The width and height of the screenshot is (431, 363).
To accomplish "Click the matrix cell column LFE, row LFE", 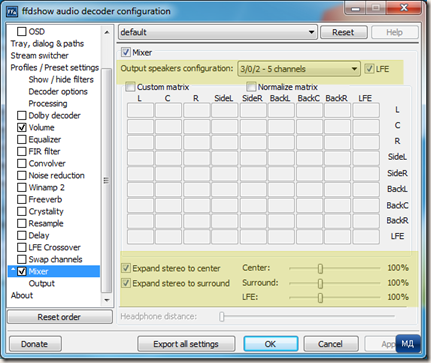I will (366, 237).
